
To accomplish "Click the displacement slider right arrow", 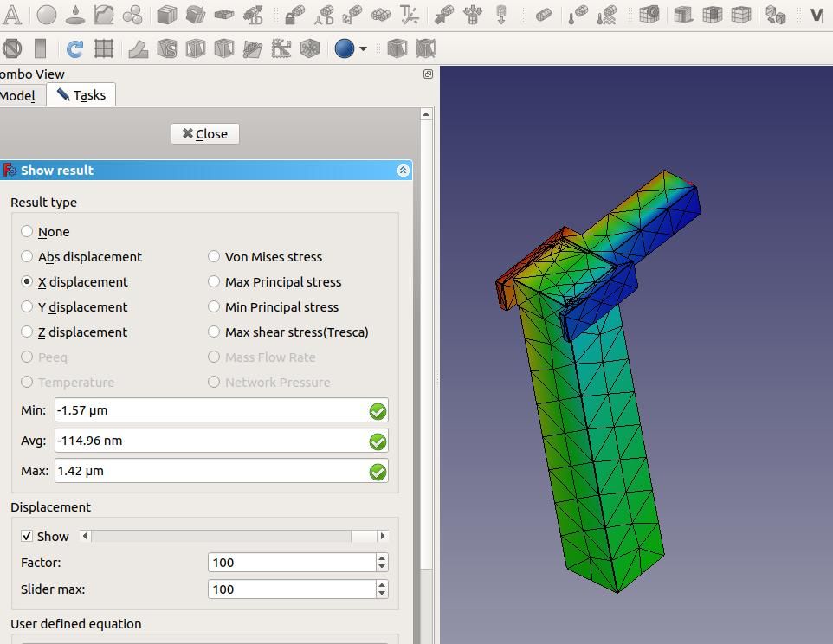I will (x=383, y=536).
